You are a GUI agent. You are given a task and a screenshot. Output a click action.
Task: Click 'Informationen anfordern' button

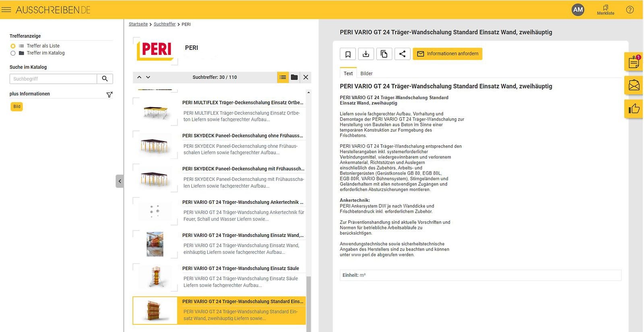pyautogui.click(x=447, y=54)
